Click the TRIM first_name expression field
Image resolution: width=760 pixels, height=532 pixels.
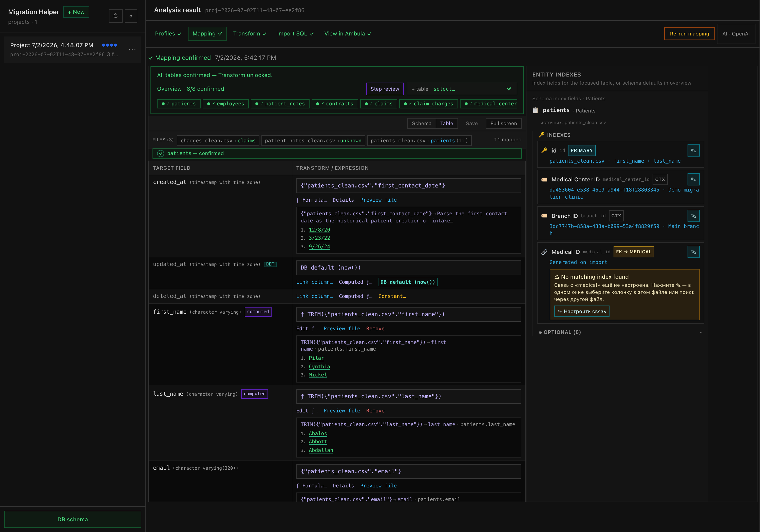(x=408, y=314)
